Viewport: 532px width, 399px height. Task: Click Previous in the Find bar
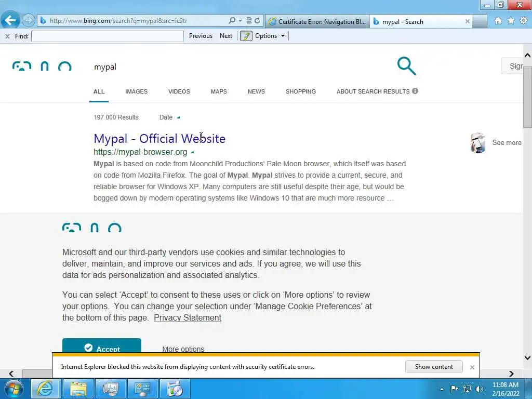[201, 36]
